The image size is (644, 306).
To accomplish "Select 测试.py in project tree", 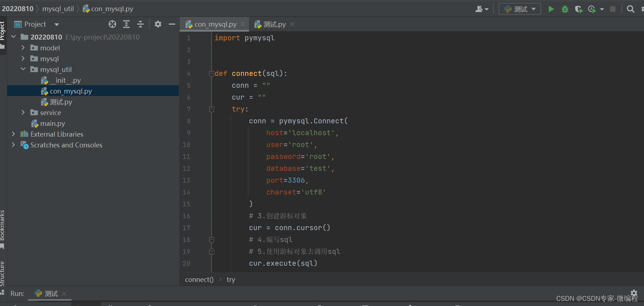I will 93,102.
